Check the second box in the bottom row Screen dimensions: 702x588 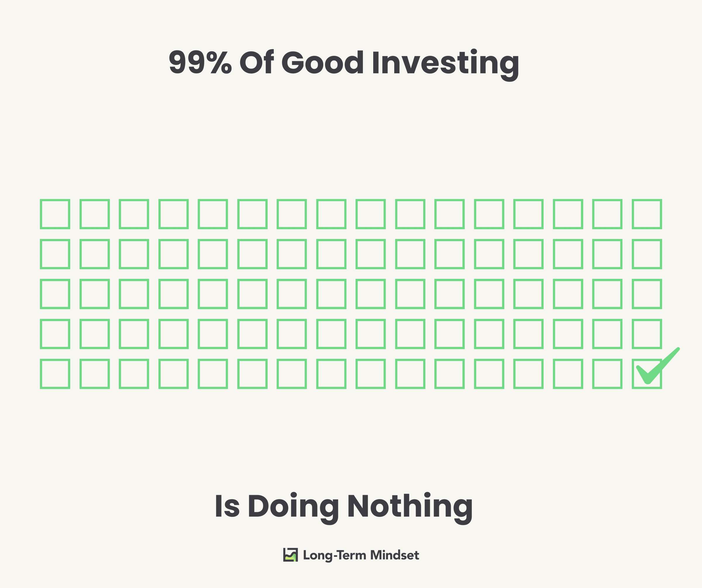coord(94,374)
